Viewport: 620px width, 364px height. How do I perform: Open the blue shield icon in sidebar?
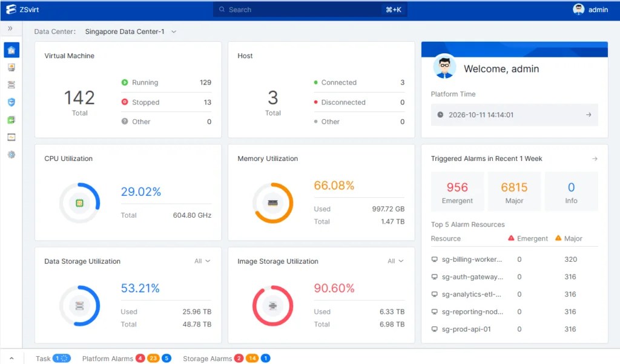point(12,102)
